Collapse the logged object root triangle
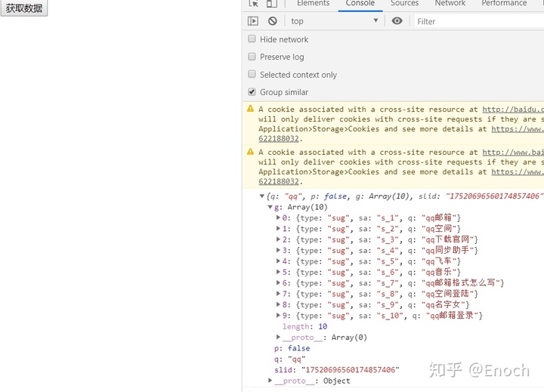 click(x=262, y=196)
